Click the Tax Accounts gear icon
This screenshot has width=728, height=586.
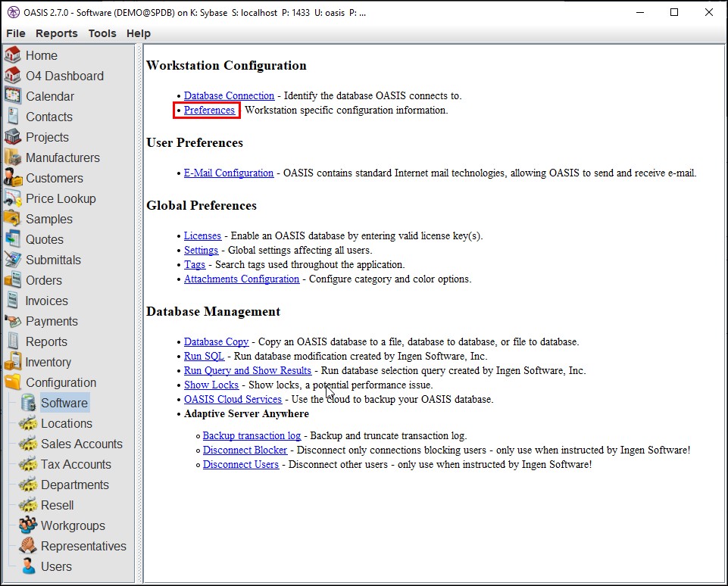coord(28,464)
